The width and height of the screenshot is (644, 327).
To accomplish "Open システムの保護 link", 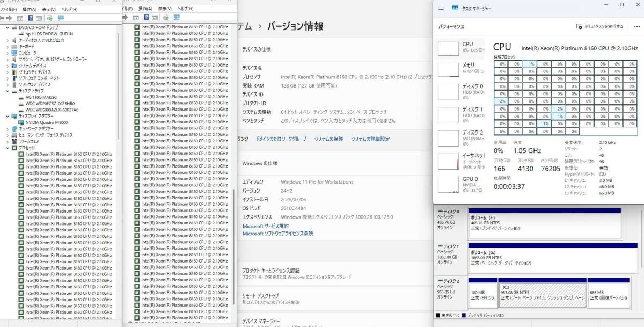I will pos(328,139).
